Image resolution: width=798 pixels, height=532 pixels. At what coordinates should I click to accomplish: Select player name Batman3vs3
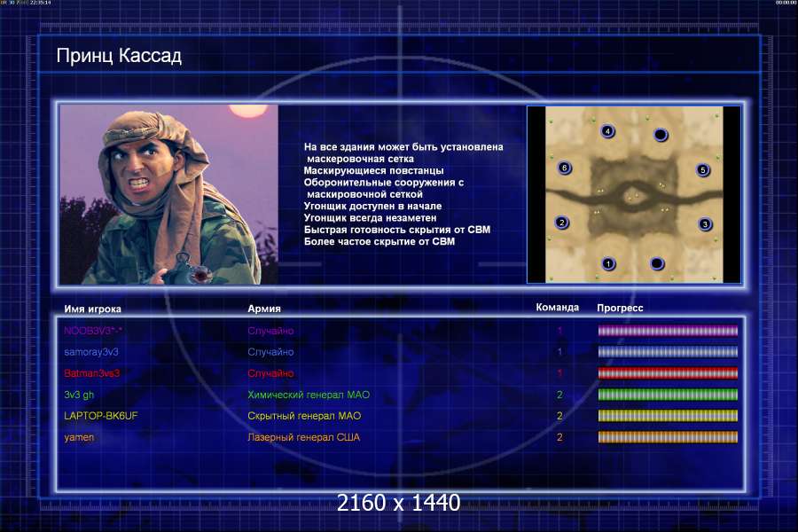pyautogui.click(x=91, y=373)
